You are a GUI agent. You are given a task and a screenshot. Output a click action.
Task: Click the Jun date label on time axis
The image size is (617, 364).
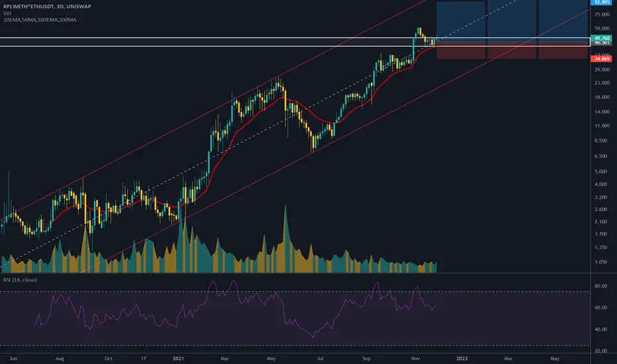click(13, 359)
